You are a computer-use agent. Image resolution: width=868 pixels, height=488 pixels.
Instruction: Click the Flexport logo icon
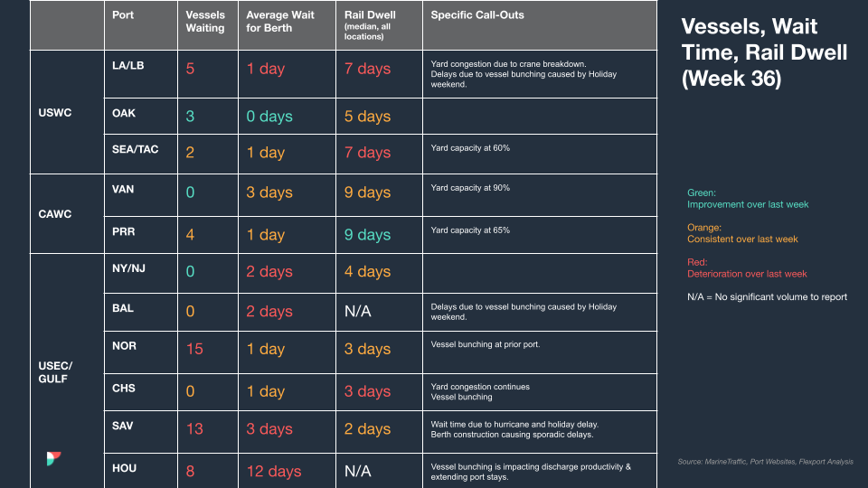coord(53,458)
